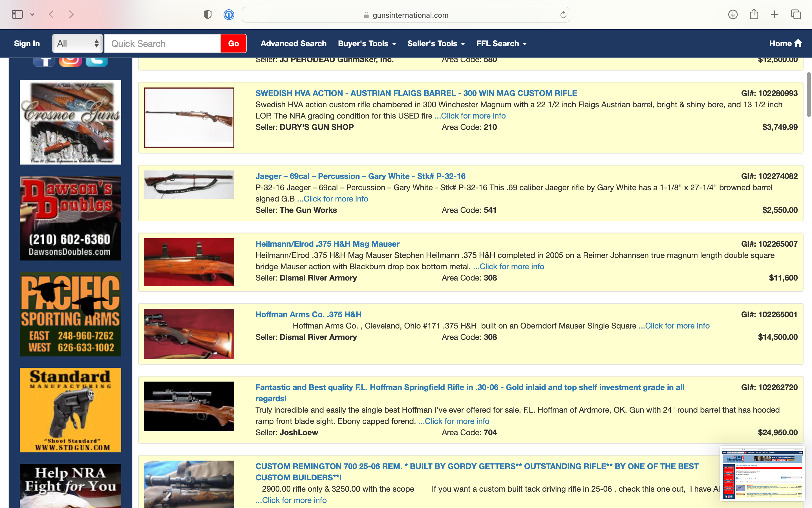
Task: Click the gunsinternational.com address bar
Action: pos(406,15)
